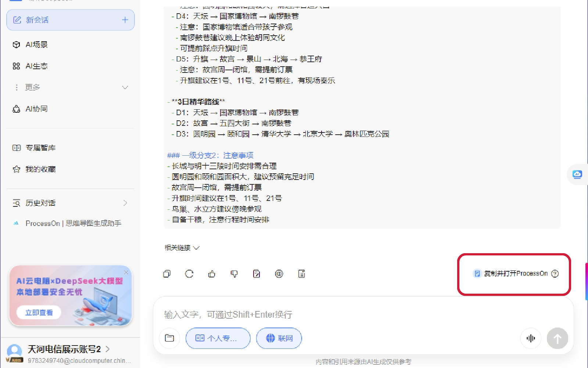Click 立即查看 on the promo banner

point(39,312)
